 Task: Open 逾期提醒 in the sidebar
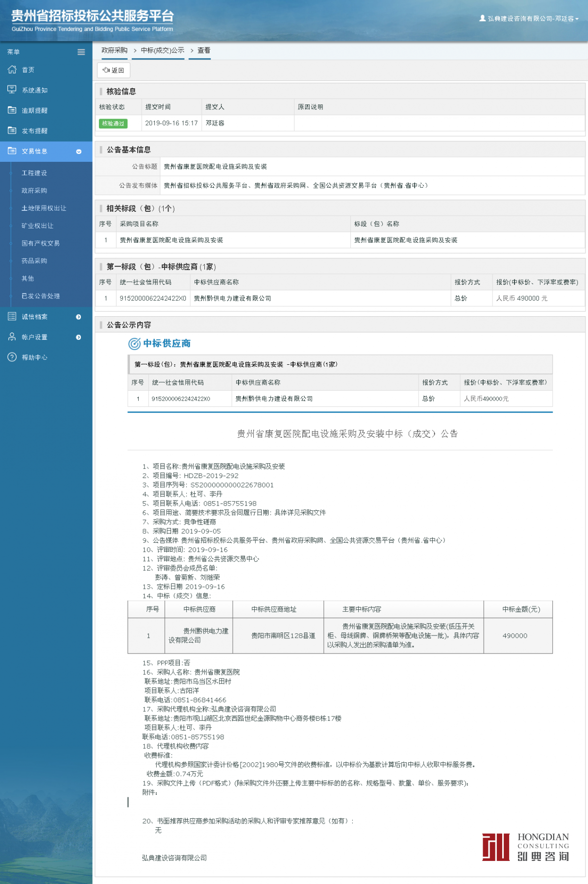(35, 111)
